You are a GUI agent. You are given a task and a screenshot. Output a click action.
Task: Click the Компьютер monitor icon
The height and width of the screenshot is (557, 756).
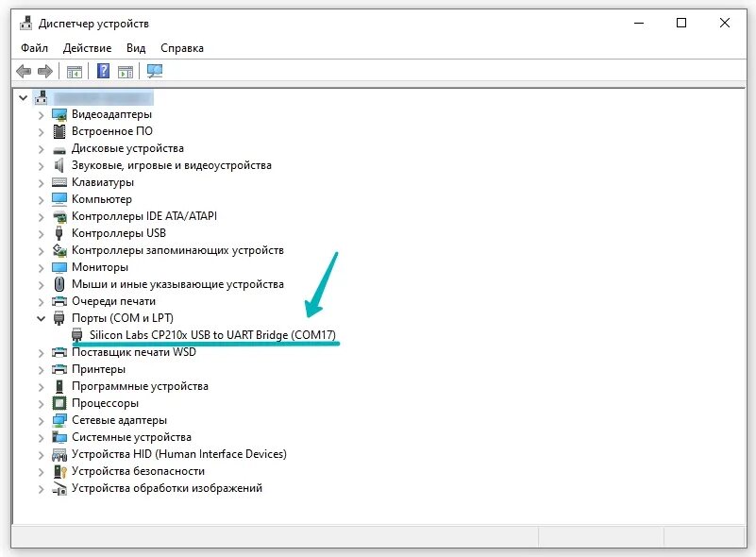[59, 199]
